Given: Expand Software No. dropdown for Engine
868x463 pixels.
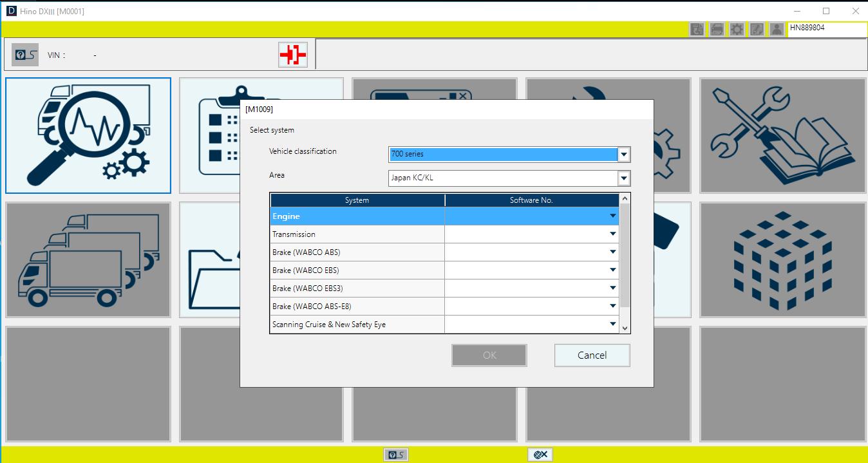Looking at the screenshot, I should (613, 216).
